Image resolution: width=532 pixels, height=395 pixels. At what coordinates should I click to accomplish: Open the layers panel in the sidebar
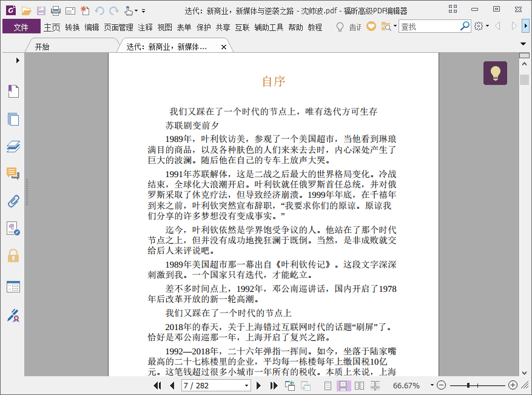coord(13,147)
